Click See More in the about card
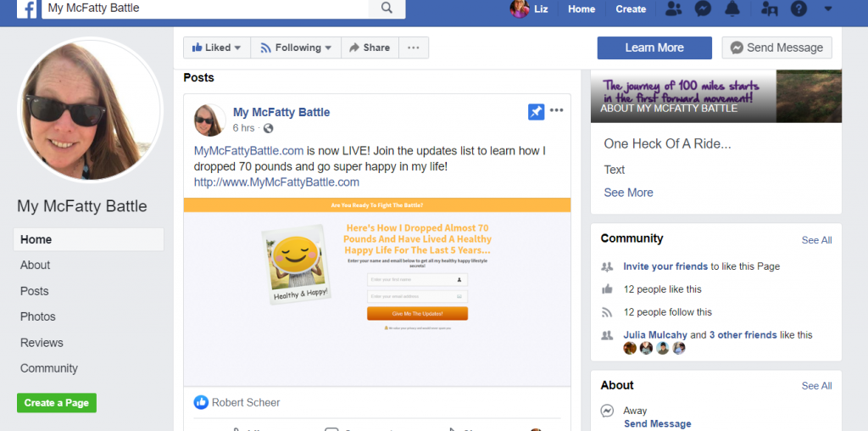The image size is (868, 431). coord(628,193)
